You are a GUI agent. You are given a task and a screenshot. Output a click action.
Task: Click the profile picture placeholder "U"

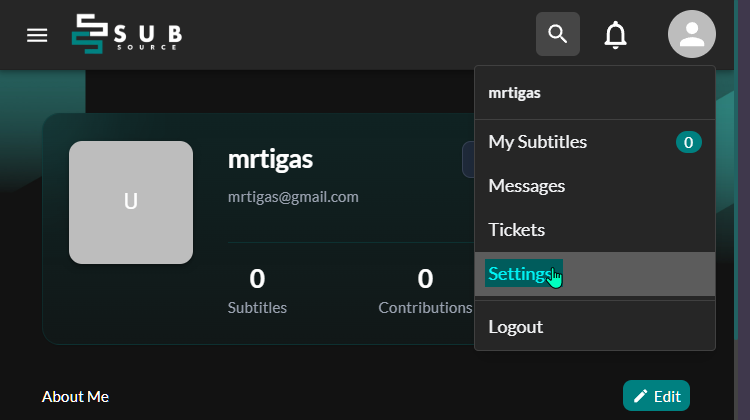[x=131, y=202]
